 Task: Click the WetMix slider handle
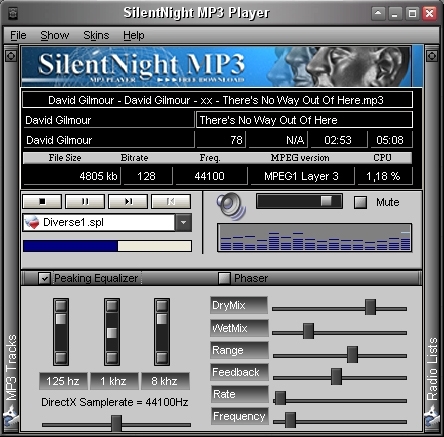click(x=308, y=331)
